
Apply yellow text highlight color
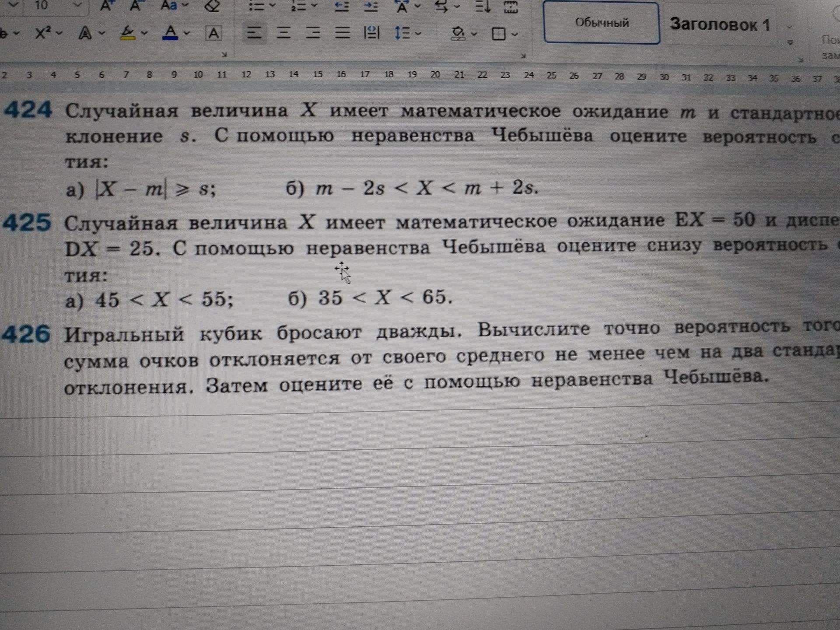[x=128, y=33]
